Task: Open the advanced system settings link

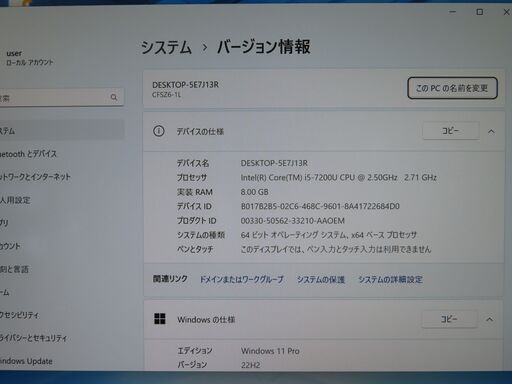Action: point(390,279)
